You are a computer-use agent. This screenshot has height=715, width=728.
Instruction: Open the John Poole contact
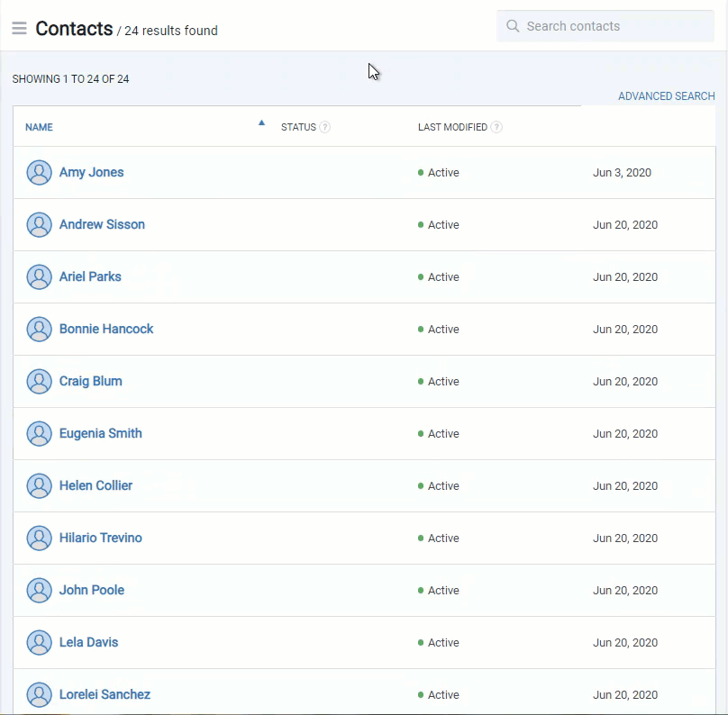pos(92,590)
